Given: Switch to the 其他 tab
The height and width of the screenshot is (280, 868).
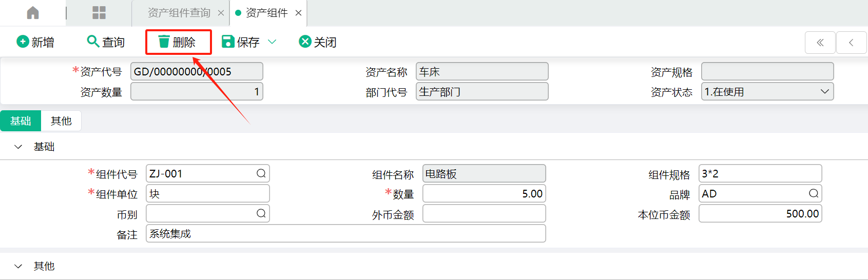Looking at the screenshot, I should click(61, 121).
